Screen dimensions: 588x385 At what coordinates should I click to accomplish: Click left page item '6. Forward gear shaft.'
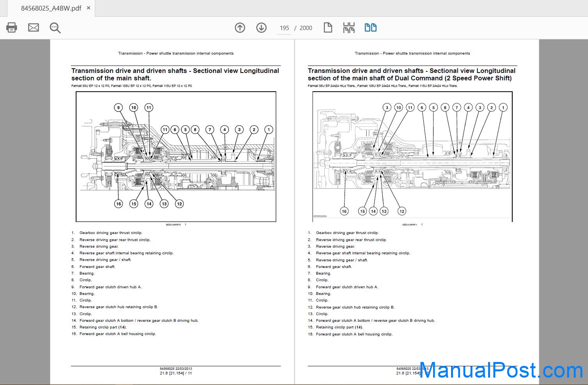(93, 267)
